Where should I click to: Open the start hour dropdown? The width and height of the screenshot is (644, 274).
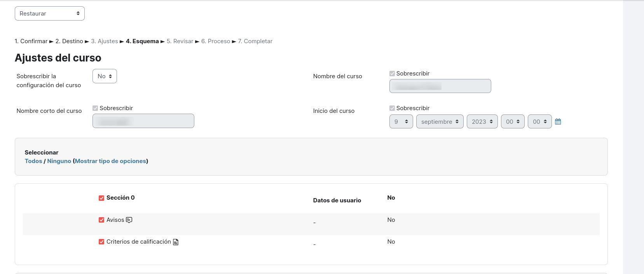click(x=513, y=121)
